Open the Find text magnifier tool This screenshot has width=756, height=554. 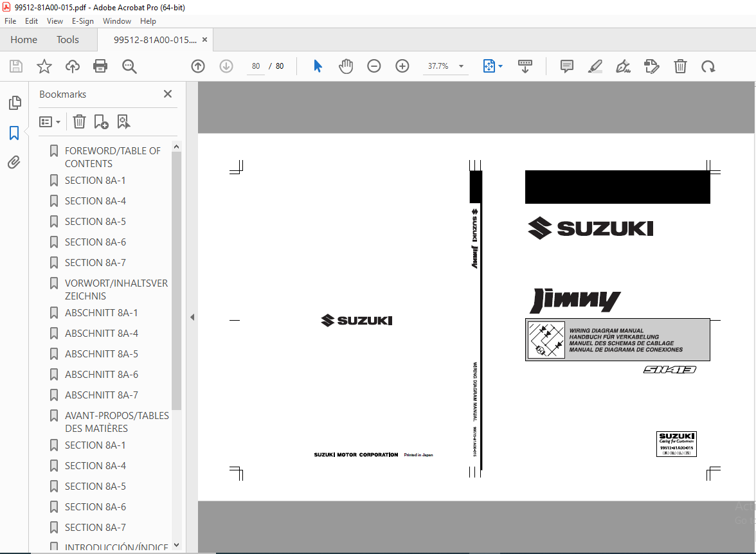tap(129, 66)
